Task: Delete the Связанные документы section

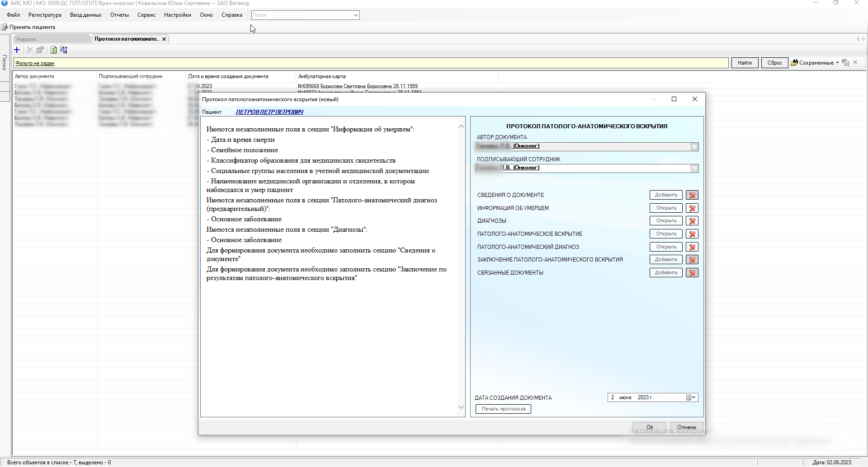Action: (x=692, y=273)
